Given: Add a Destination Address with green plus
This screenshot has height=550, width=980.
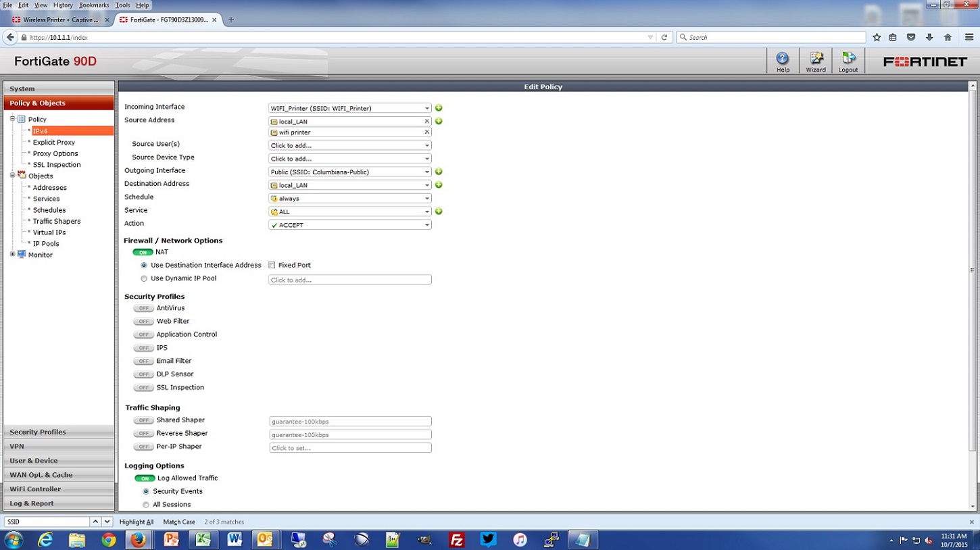Looking at the screenshot, I should [x=439, y=184].
